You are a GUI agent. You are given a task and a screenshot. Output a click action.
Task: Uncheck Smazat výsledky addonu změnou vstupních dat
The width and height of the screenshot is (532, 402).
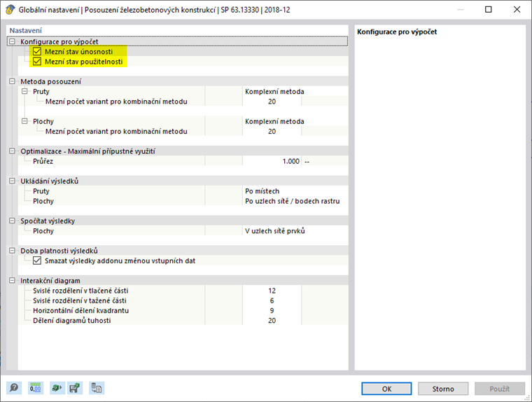coord(37,261)
